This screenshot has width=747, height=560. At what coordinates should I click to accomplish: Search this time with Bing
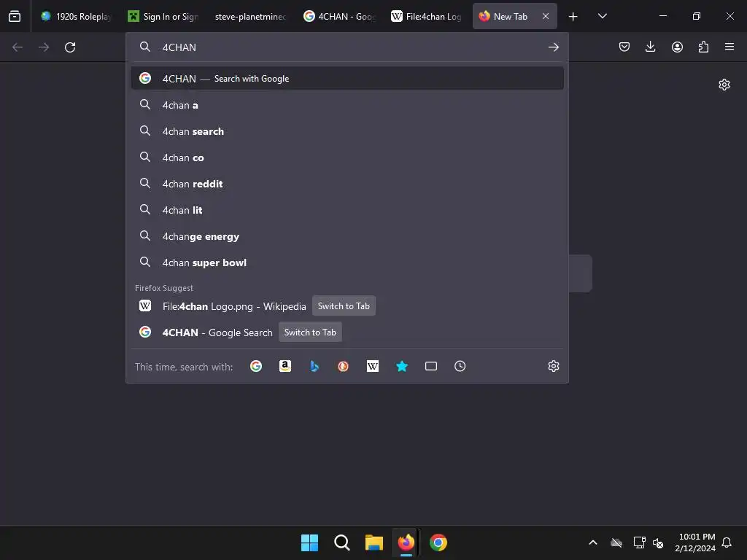(314, 366)
